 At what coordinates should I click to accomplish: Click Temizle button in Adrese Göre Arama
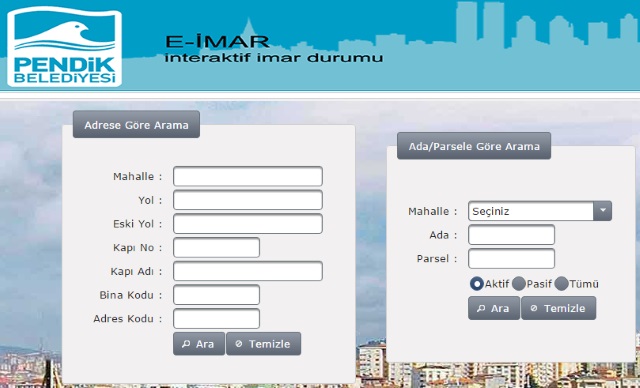pyautogui.click(x=263, y=344)
